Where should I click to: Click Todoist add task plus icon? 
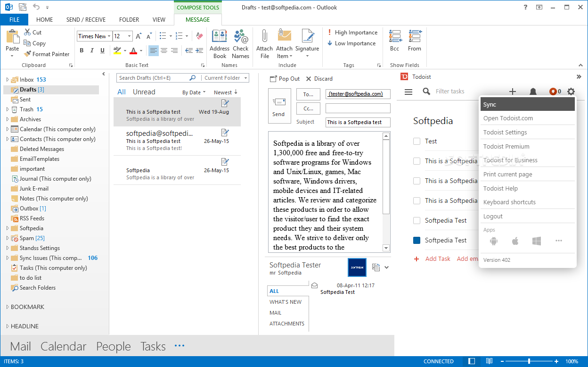pyautogui.click(x=513, y=92)
